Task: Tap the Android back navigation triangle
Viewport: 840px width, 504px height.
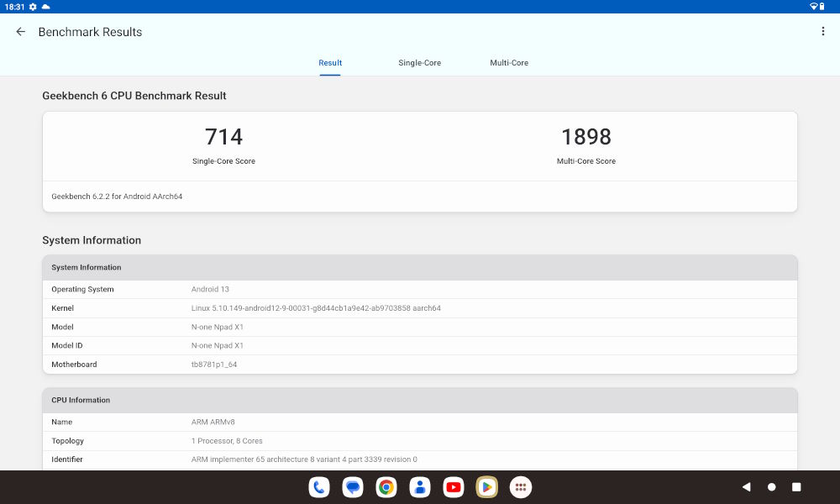Action: 746,487
